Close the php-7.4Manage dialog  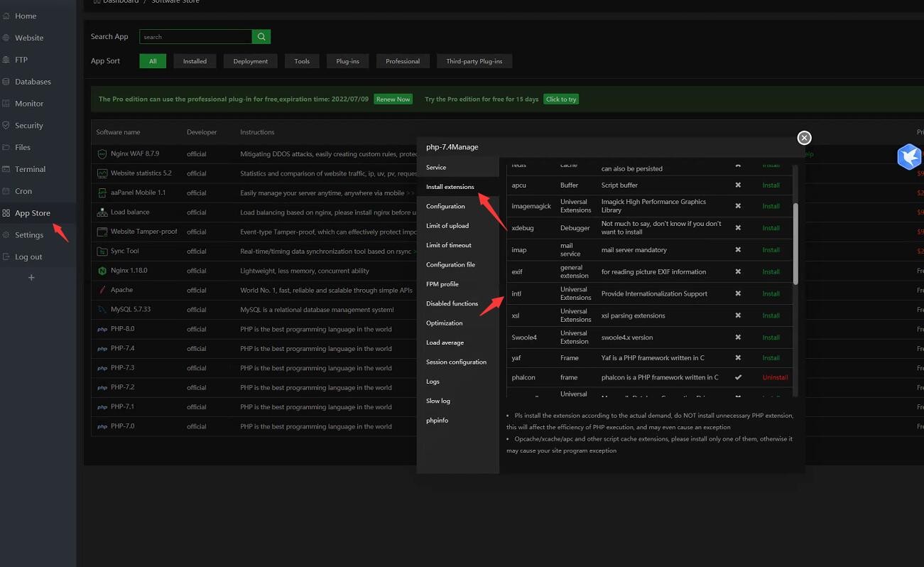point(804,138)
